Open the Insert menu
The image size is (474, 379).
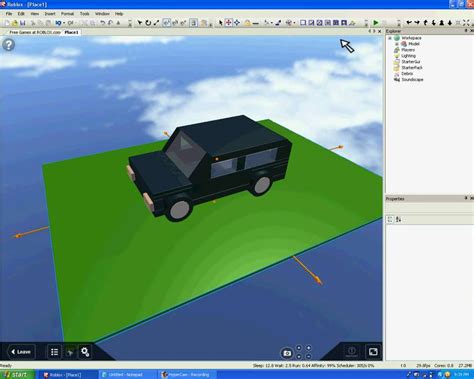(x=50, y=14)
